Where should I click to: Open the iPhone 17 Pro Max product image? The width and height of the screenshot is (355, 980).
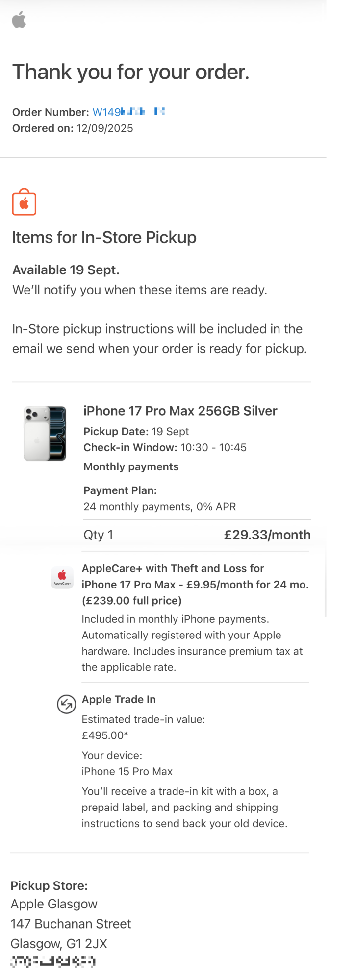tap(45, 434)
